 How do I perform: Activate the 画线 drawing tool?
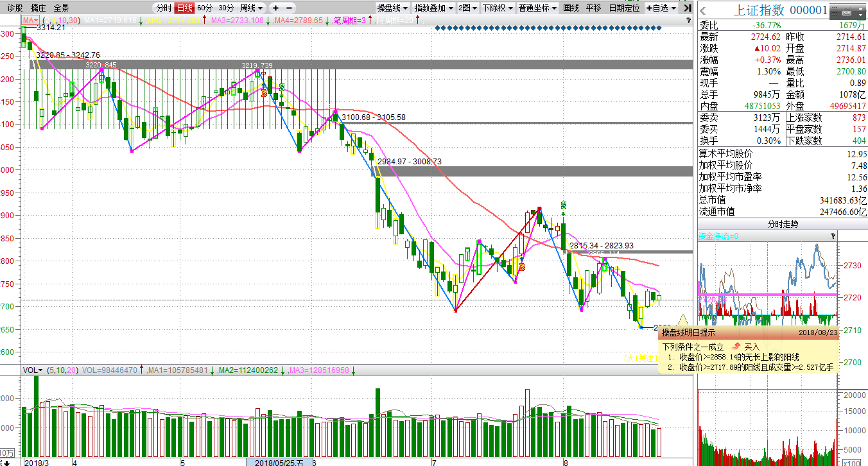tap(571, 8)
